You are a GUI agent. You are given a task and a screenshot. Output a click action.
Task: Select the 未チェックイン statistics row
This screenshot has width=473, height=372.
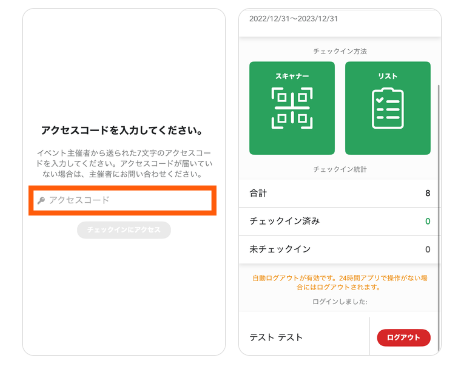339,249
